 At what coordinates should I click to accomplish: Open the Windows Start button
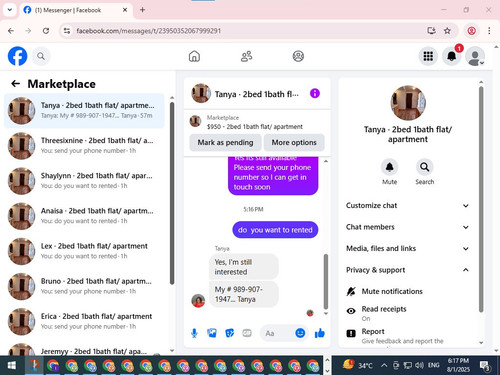[12, 365]
